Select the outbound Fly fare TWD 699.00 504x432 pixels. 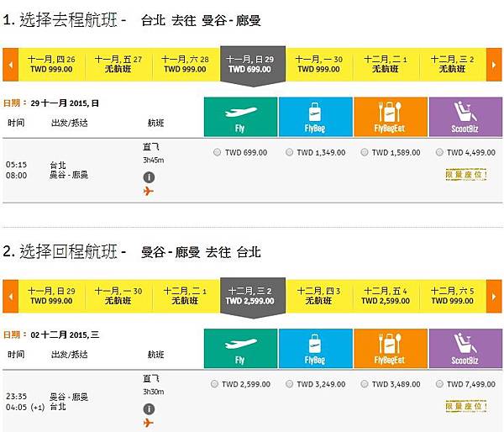tap(218, 153)
